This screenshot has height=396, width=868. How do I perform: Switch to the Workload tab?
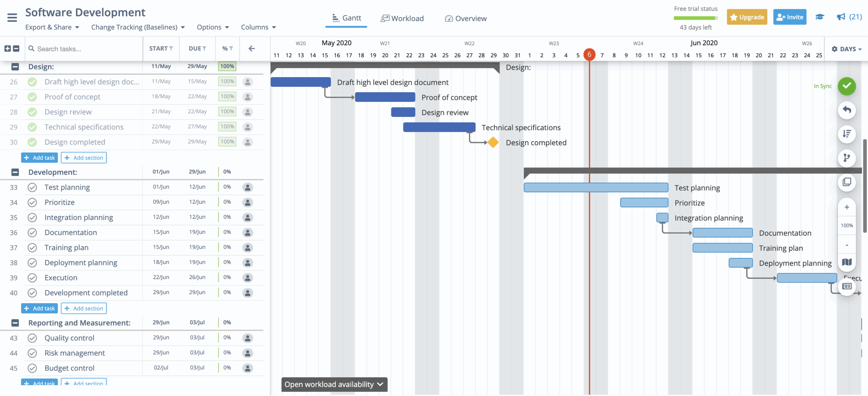coord(402,18)
